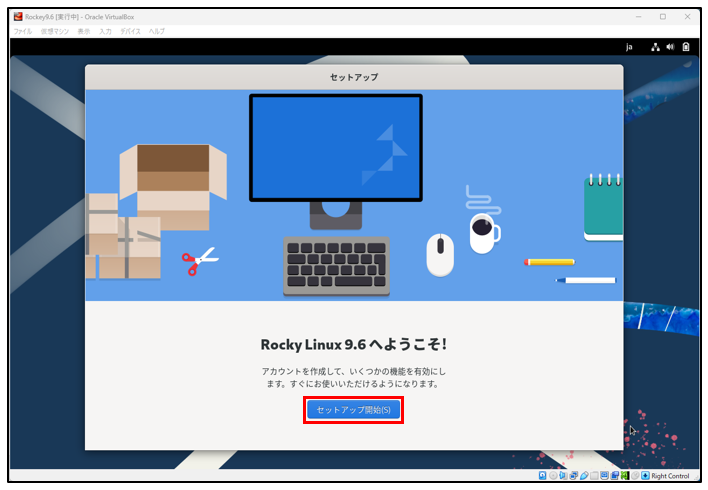Viewport: 708px width, 490px height.
Task: Click the セットアップ開始(S) button
Action: pos(353,410)
